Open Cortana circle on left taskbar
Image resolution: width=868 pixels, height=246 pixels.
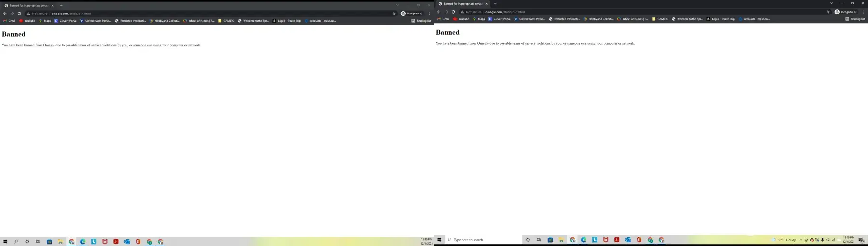pyautogui.click(x=27, y=242)
